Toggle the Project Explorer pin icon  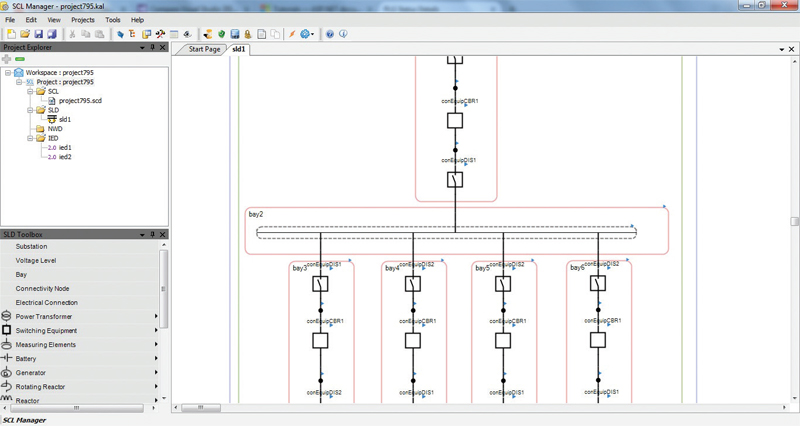[x=152, y=47]
